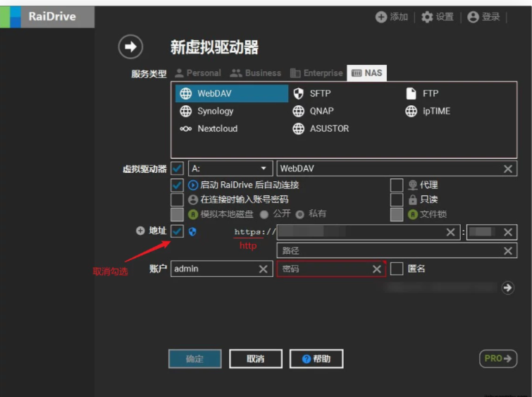
Task: Click the login user icon
Action: coord(473,17)
